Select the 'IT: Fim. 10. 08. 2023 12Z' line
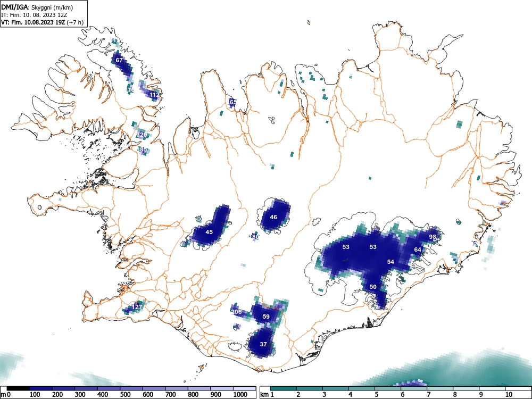The width and height of the screenshot is (532, 399). click(34, 15)
